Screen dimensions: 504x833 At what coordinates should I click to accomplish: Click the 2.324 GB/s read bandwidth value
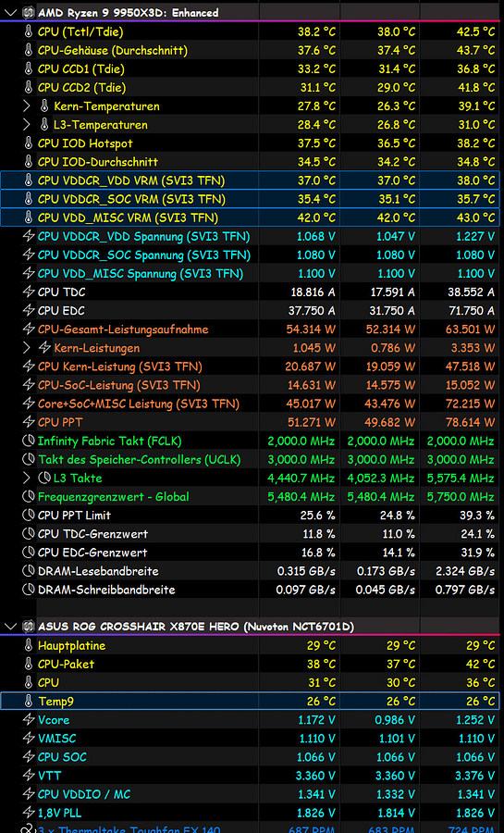tap(465, 571)
